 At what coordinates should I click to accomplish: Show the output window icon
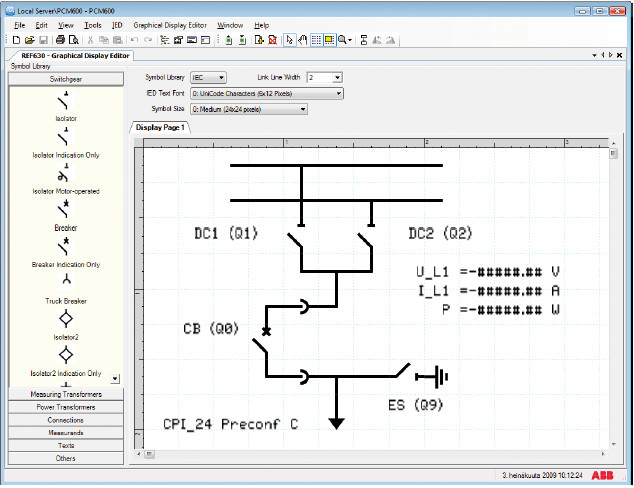pyautogui.click(x=192, y=40)
